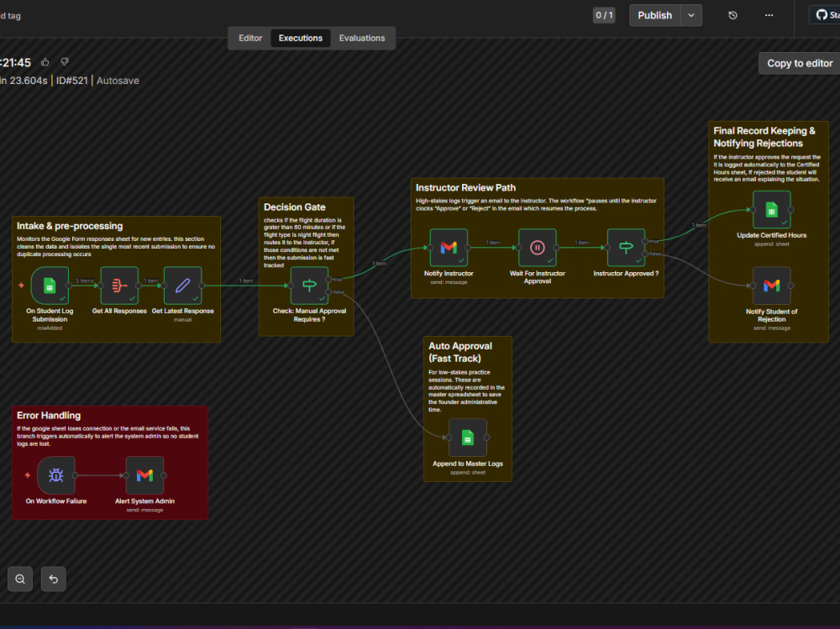840x629 pixels.
Task: Select the Wait For Instructor Approval node
Action: [538, 248]
